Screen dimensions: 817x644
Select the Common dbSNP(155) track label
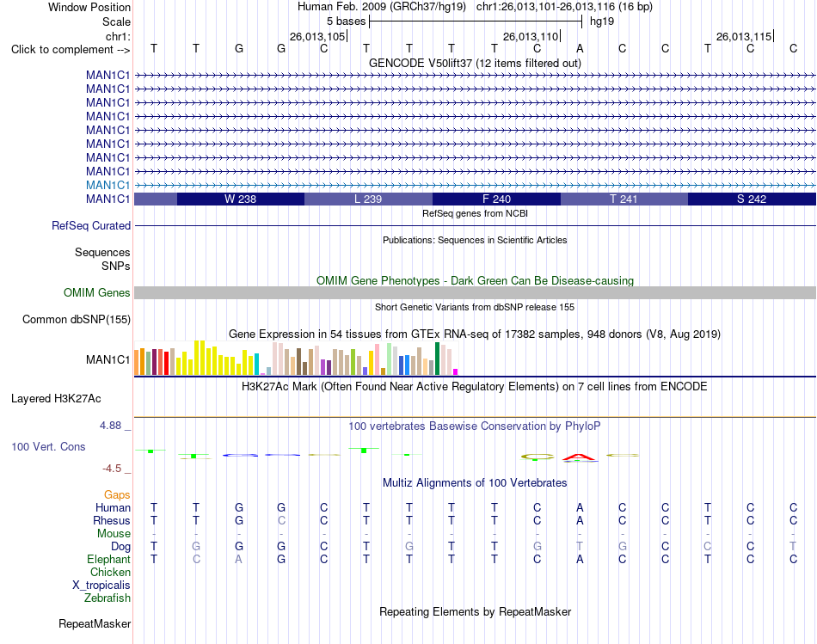point(77,319)
